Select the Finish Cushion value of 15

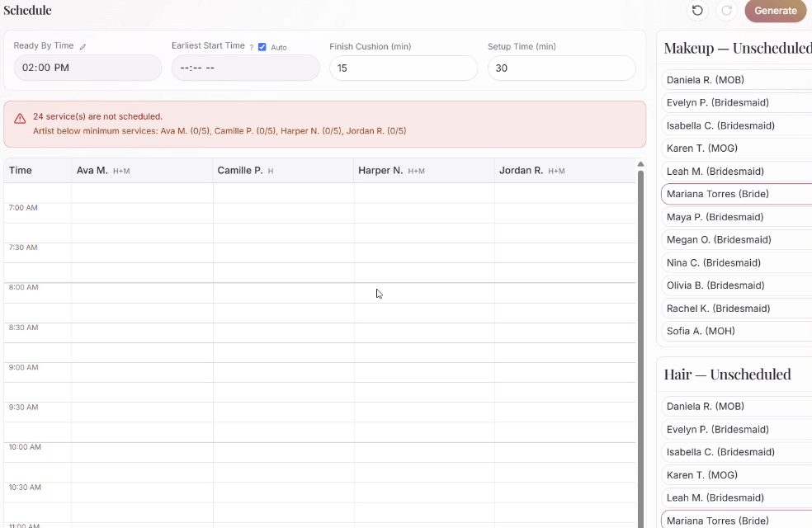[403, 68]
